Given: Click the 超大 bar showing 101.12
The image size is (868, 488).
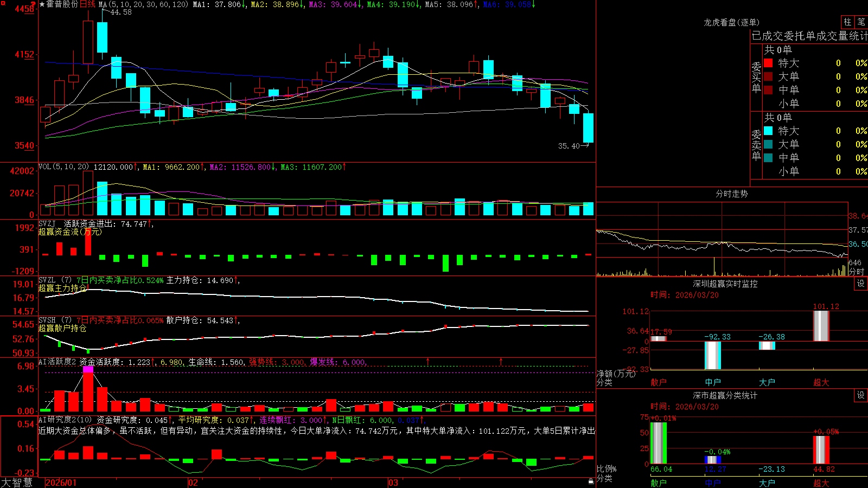Looking at the screenshot, I should [x=821, y=326].
